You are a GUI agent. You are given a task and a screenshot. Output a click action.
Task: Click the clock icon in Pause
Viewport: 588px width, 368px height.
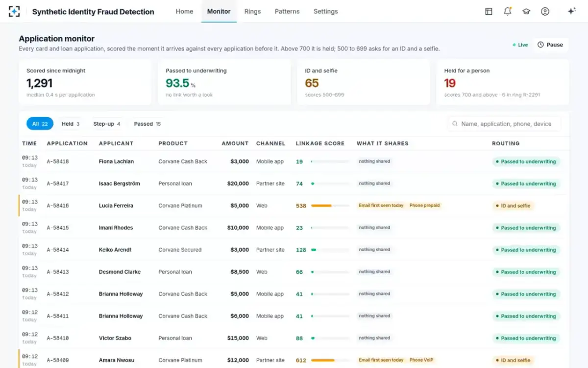pyautogui.click(x=540, y=45)
